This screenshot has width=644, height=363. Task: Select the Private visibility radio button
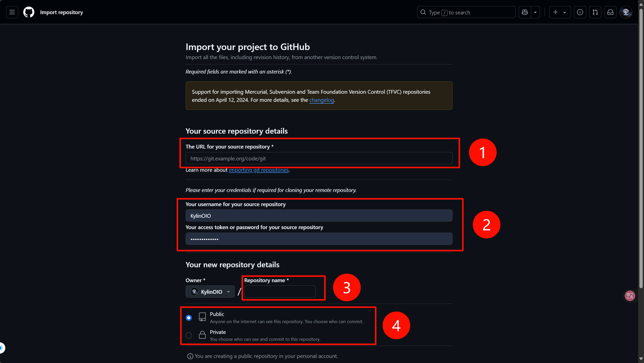click(189, 335)
